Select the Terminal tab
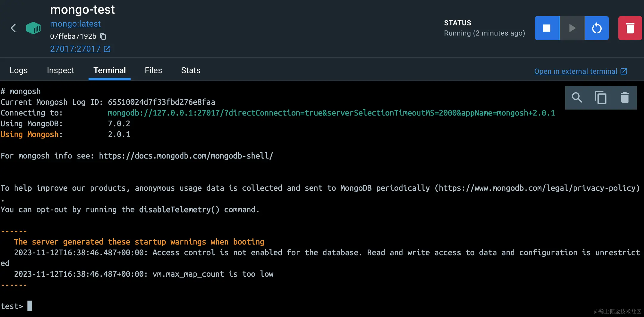This screenshot has width=644, height=317. pos(109,70)
